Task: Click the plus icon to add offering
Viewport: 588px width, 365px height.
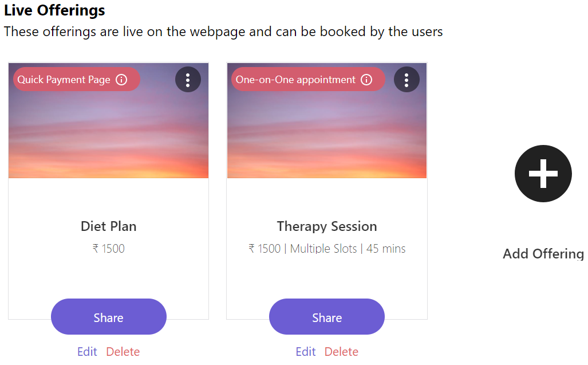Action: [x=543, y=174]
